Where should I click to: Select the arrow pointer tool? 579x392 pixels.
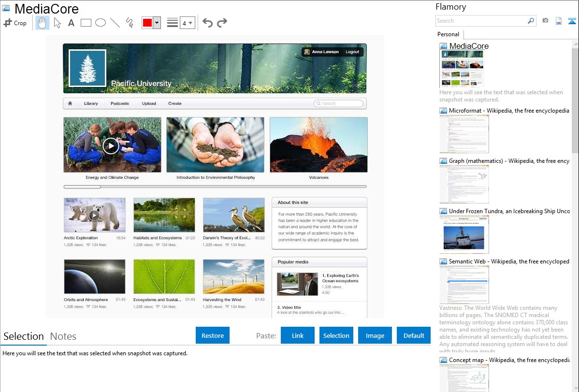pos(57,23)
